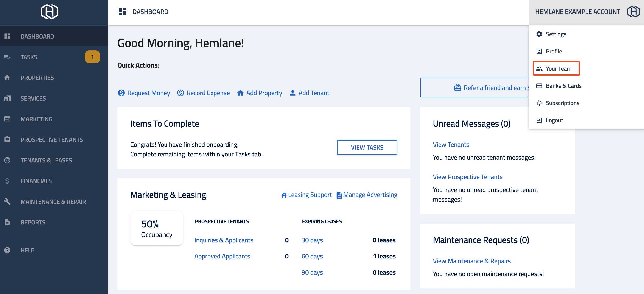644x294 pixels.
Task: Click the Record Expense dollar circle icon
Action: pyautogui.click(x=180, y=93)
